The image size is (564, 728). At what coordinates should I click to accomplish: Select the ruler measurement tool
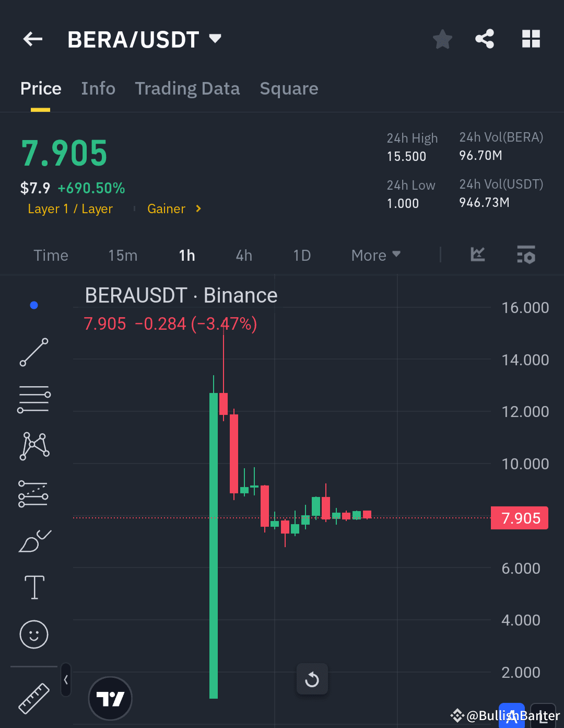coord(33,698)
